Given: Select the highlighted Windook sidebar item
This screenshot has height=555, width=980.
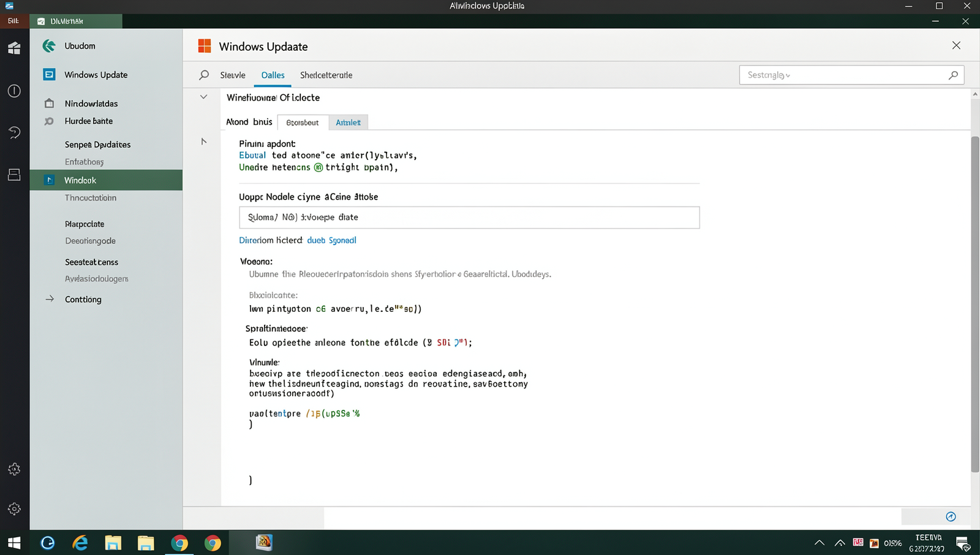Looking at the screenshot, I should 106,180.
